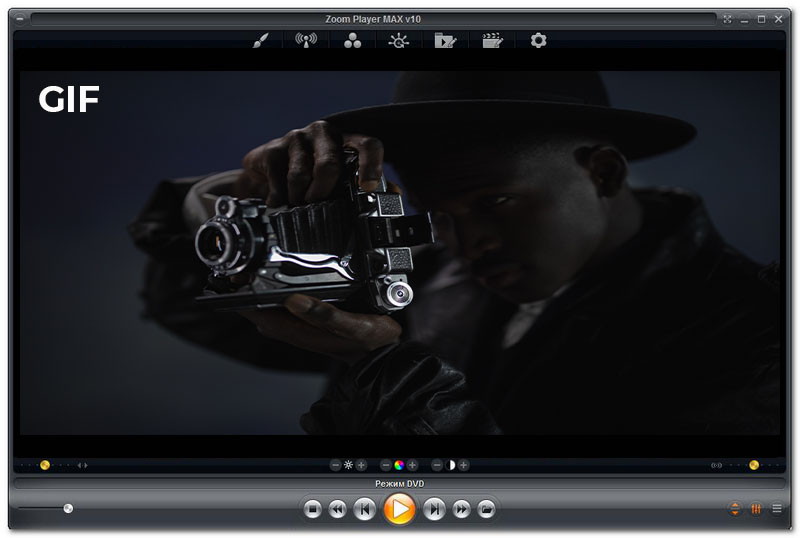Screen dimensions: 800x538
Task: Increase contrast with the plus button
Action: (463, 465)
